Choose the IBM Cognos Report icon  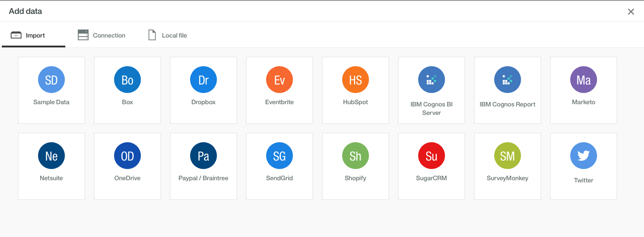click(x=508, y=80)
